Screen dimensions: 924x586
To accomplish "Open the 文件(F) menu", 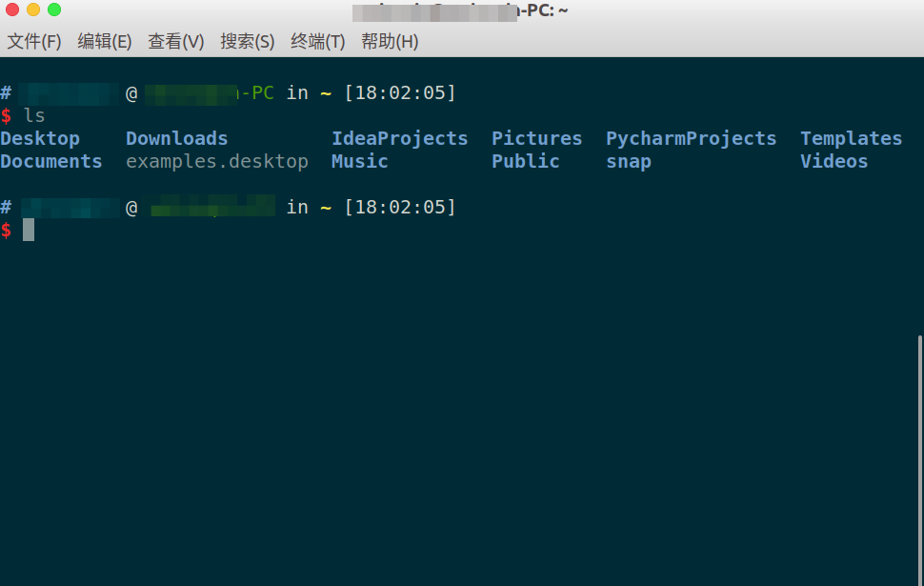I will [x=34, y=42].
